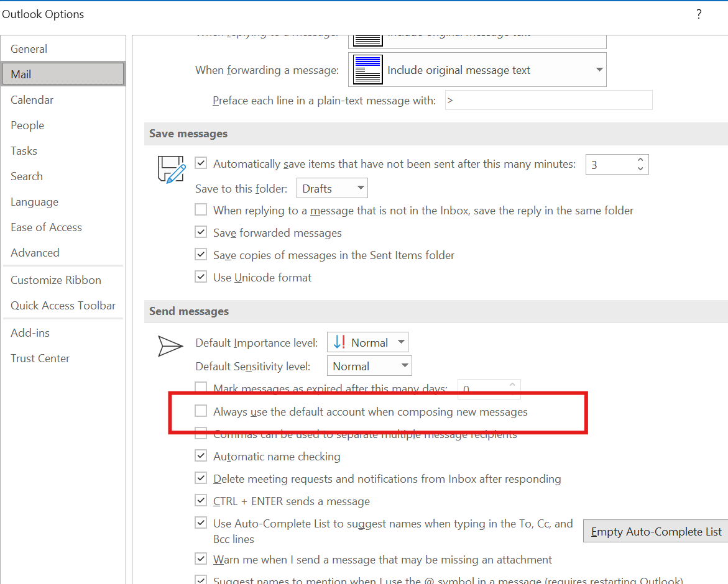The height and width of the screenshot is (584, 728).
Task: Open the Drafts save folder dropdown
Action: point(332,188)
